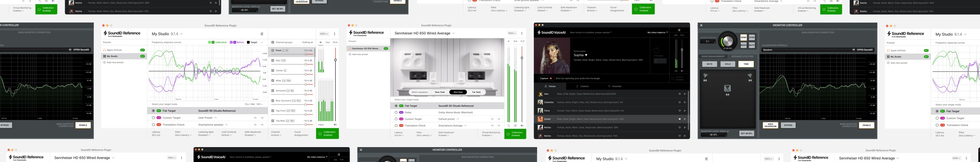Click the heart next to the Sophia active preset
The height and width of the screenshot is (162, 980).
[586, 55]
